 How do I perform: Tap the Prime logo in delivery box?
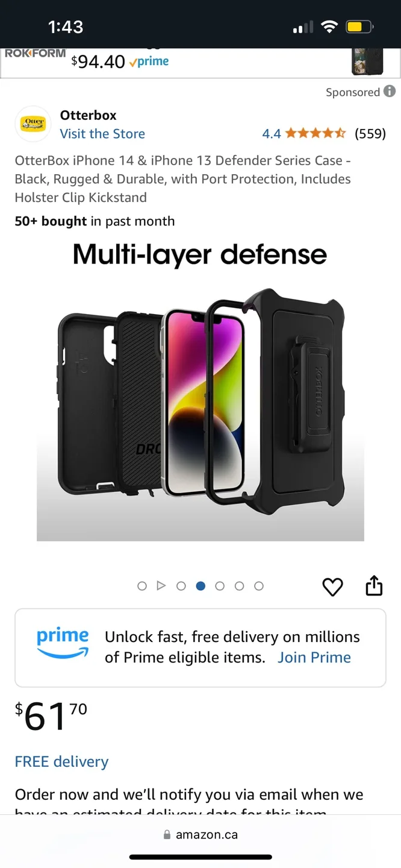63,644
